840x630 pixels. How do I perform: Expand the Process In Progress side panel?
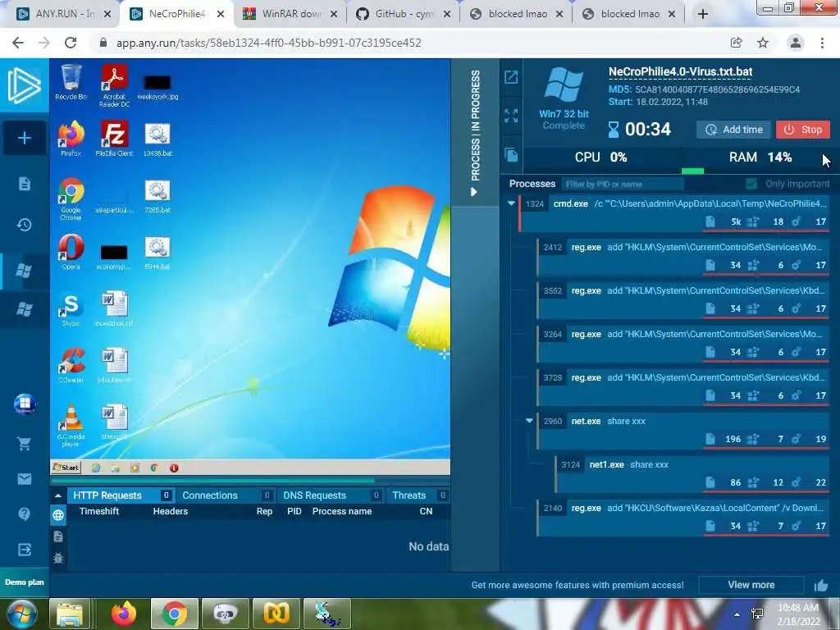click(475, 132)
